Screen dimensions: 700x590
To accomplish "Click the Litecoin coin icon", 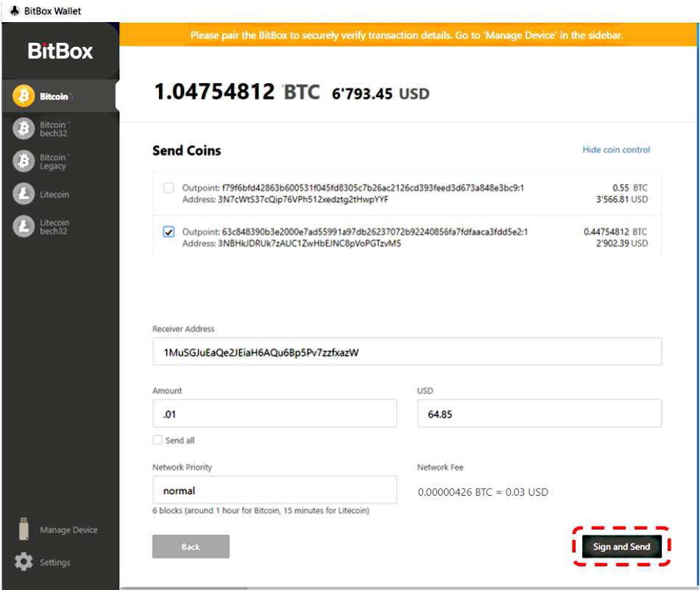I will click(x=24, y=194).
